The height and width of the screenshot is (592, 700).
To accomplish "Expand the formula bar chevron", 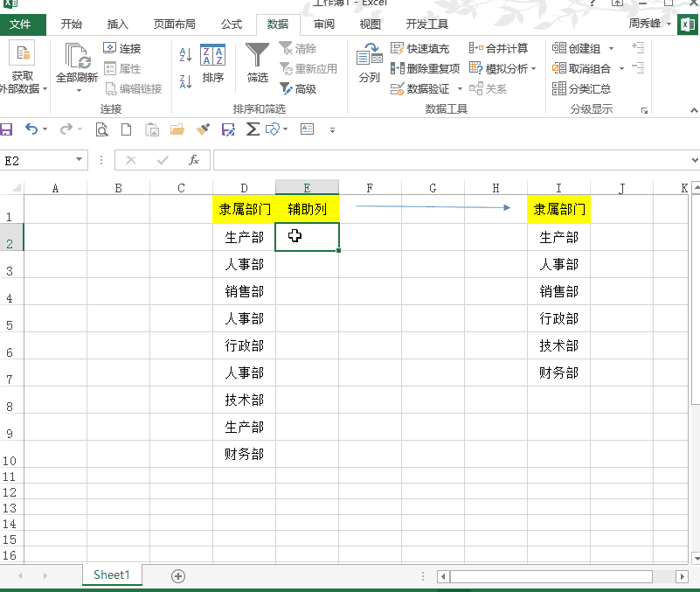I will click(695, 160).
